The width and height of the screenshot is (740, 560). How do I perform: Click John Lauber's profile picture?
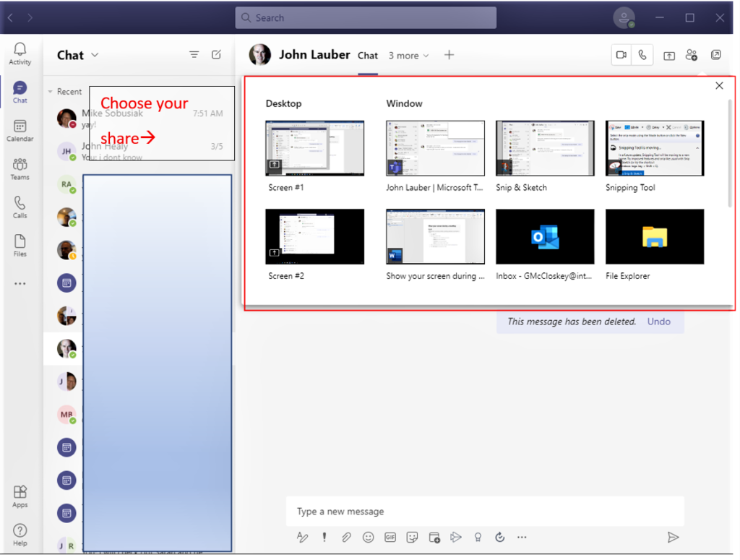pyautogui.click(x=260, y=55)
